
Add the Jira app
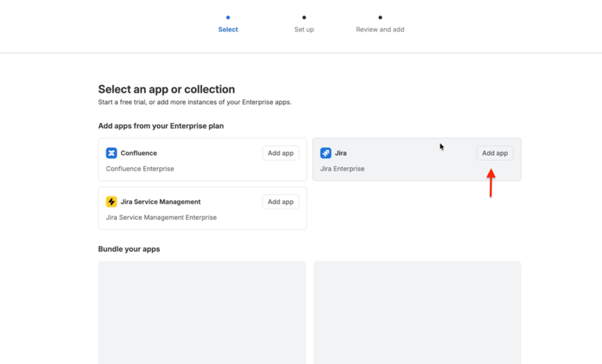pyautogui.click(x=495, y=153)
